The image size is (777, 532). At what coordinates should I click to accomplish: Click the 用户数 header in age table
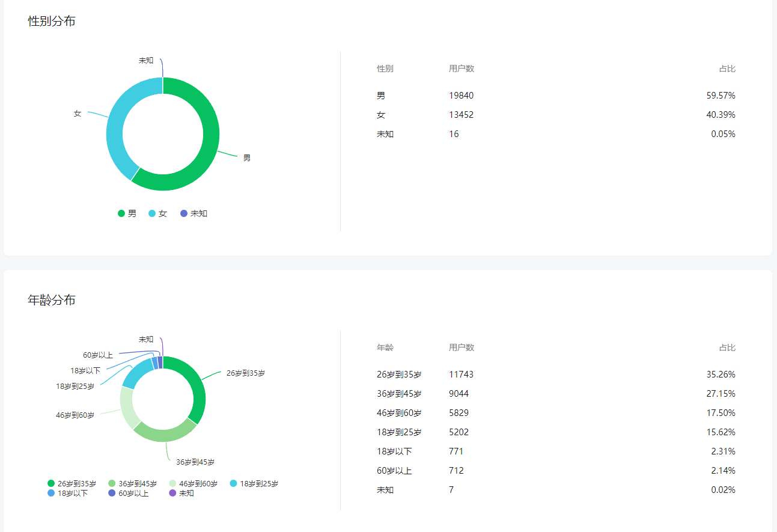pyautogui.click(x=462, y=347)
